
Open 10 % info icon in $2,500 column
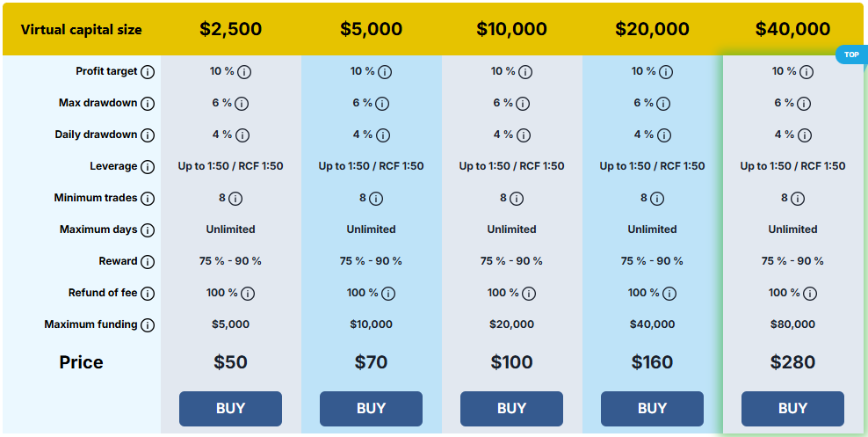tap(244, 72)
